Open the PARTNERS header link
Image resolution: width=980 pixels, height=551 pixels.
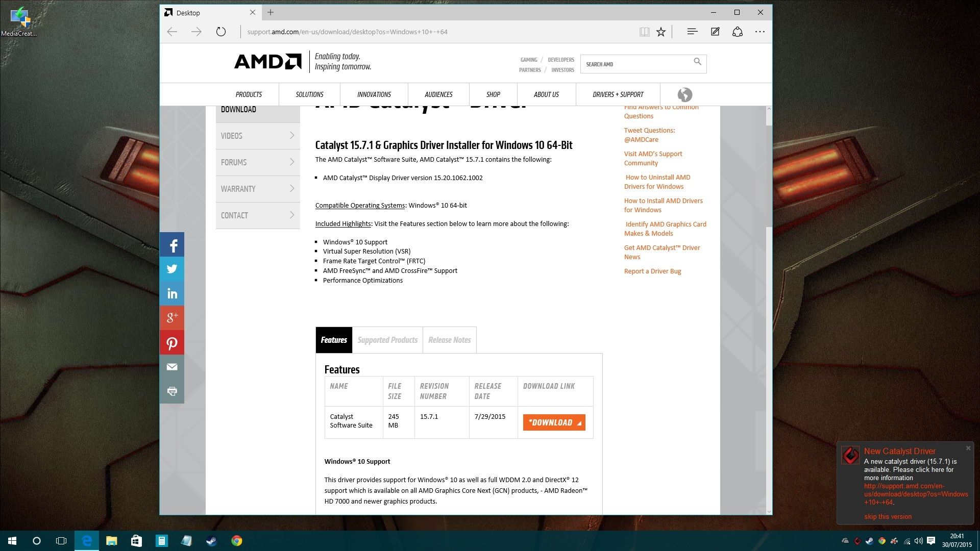point(530,70)
